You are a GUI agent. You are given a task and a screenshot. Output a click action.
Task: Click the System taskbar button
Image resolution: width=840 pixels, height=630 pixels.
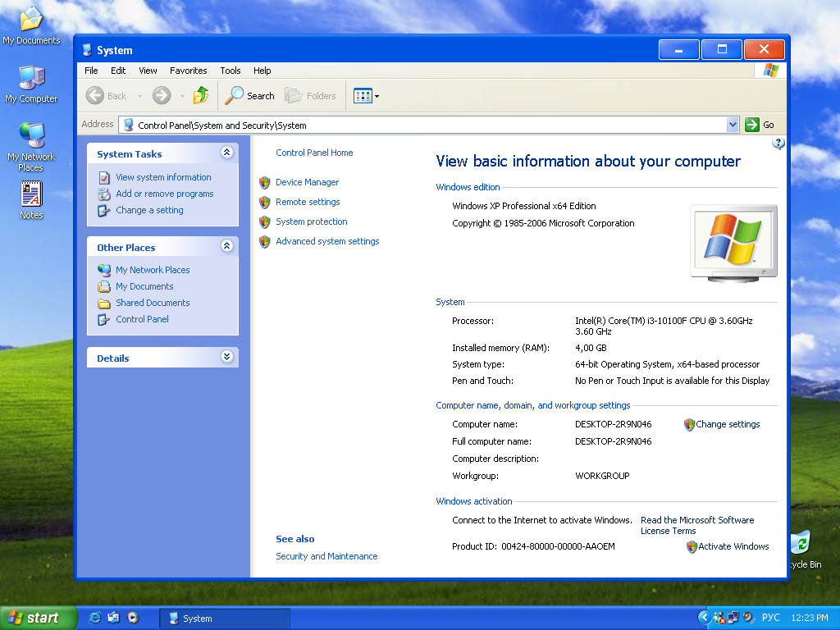225,619
